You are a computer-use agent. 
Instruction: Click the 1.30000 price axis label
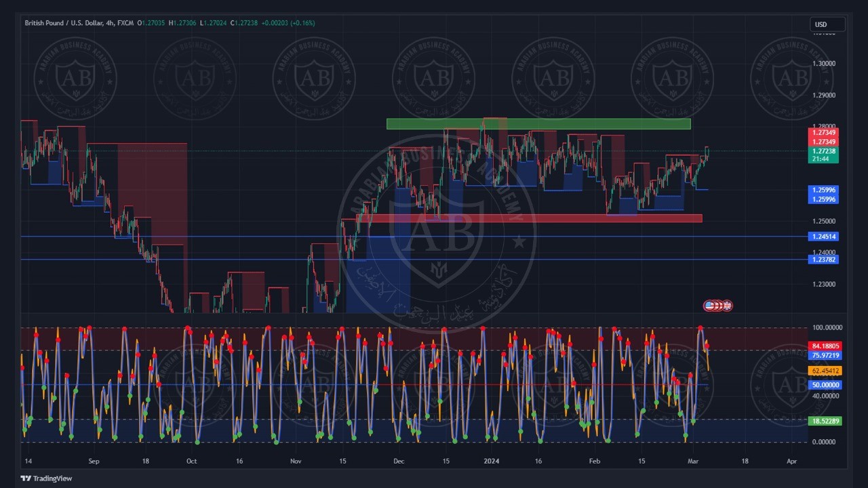[824, 64]
